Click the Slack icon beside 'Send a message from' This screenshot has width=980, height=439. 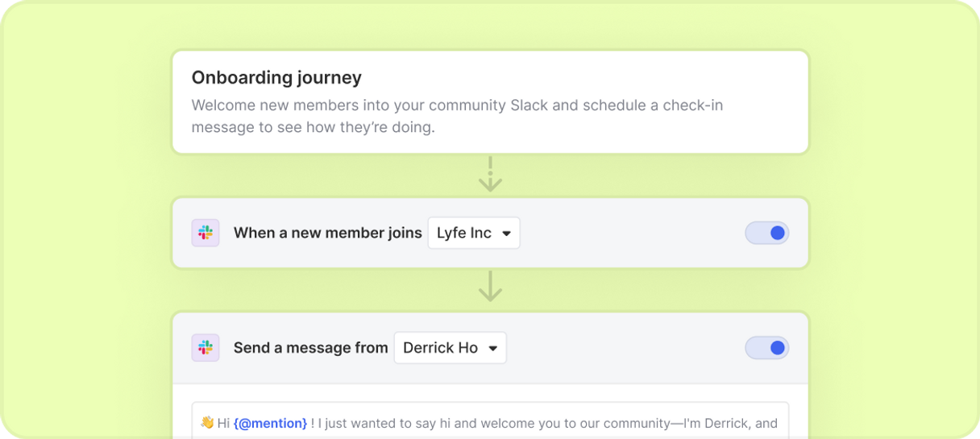pyautogui.click(x=206, y=348)
